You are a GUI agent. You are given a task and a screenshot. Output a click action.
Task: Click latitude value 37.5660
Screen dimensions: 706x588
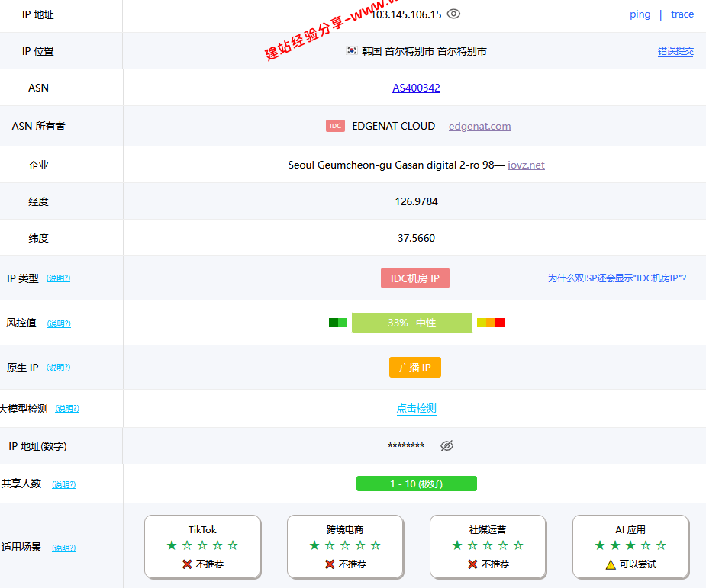pos(417,238)
